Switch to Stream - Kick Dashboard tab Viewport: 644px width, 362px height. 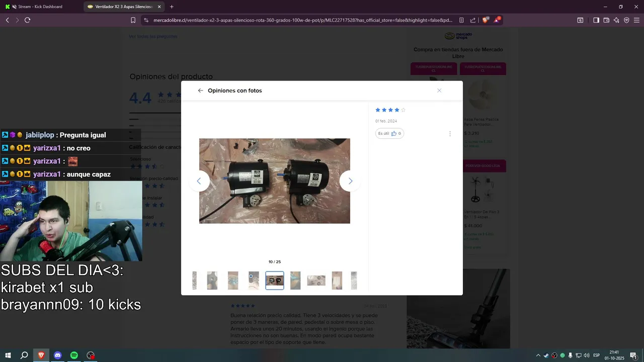pyautogui.click(x=41, y=7)
